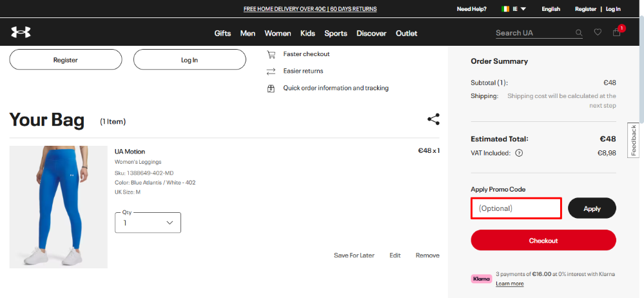
Task: Open the wishlist heart icon
Action: [x=598, y=32]
